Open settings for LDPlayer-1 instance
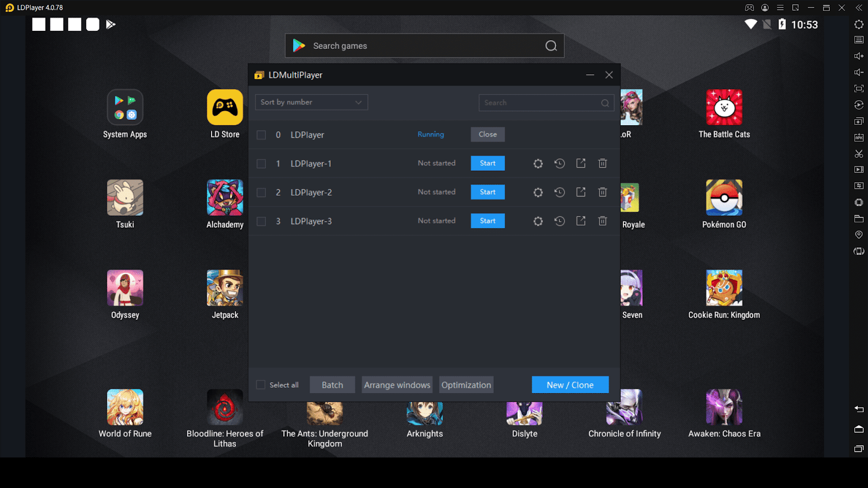868x488 pixels. click(538, 163)
